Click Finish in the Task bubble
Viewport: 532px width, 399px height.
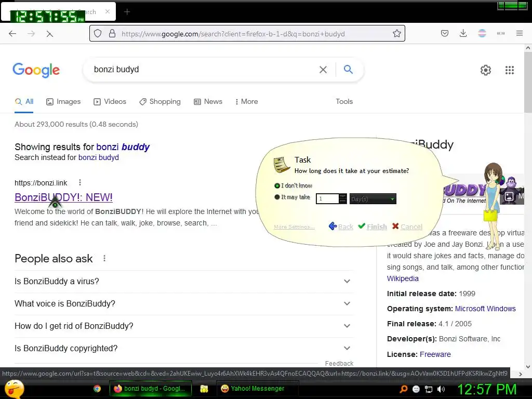pyautogui.click(x=373, y=227)
